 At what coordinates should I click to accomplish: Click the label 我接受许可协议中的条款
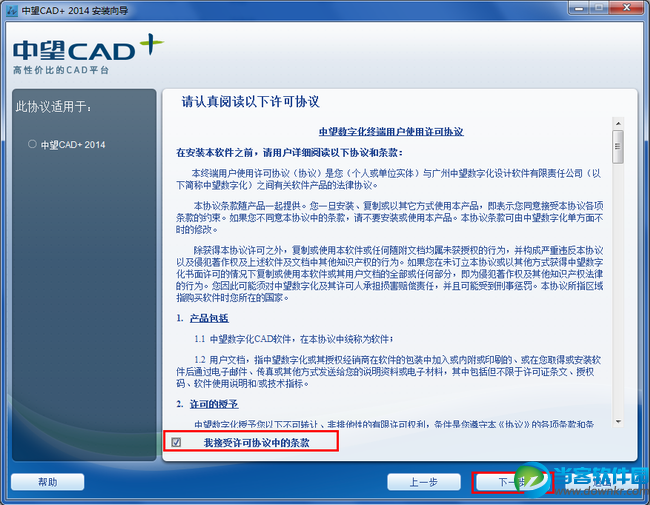(x=256, y=443)
